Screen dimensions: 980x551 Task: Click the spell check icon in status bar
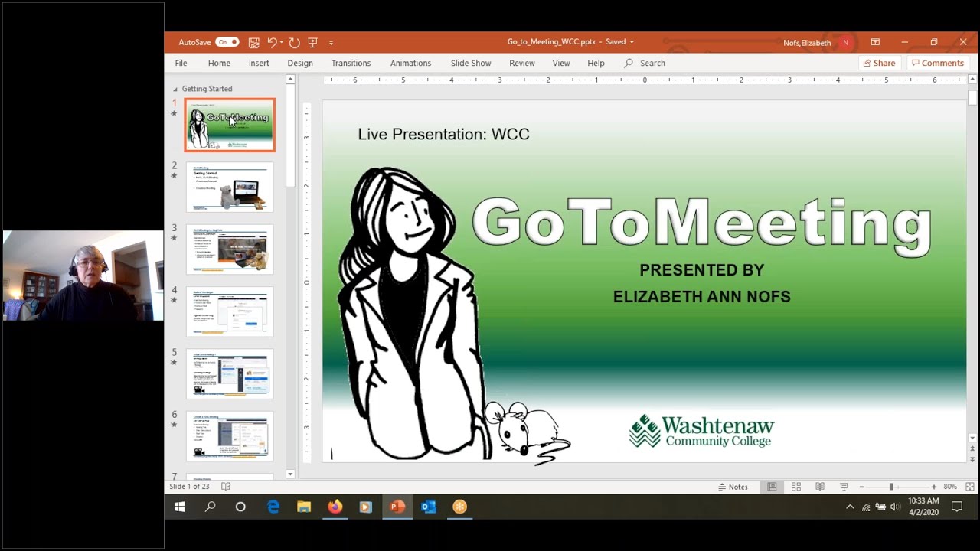226,487
